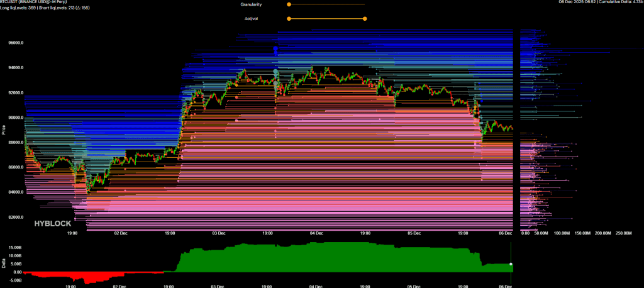Click the 15.00B label on Delta axis
The height and width of the screenshot is (288, 644).
point(15,248)
